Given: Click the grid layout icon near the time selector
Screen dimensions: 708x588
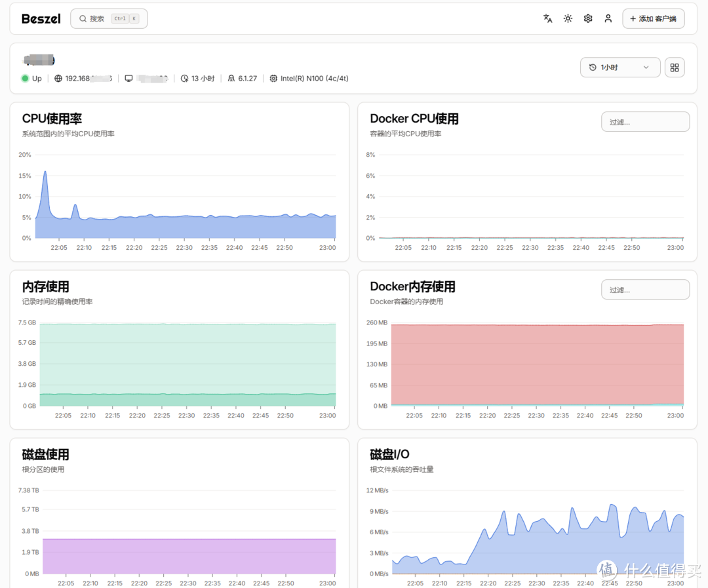Looking at the screenshot, I should [675, 67].
